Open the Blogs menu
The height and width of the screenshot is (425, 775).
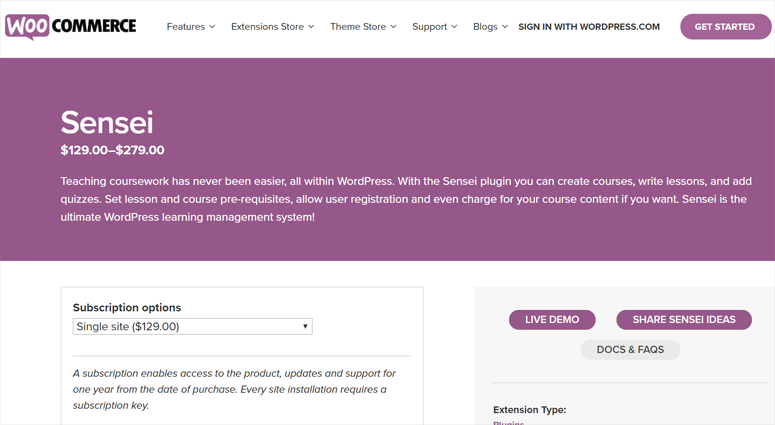tap(485, 27)
